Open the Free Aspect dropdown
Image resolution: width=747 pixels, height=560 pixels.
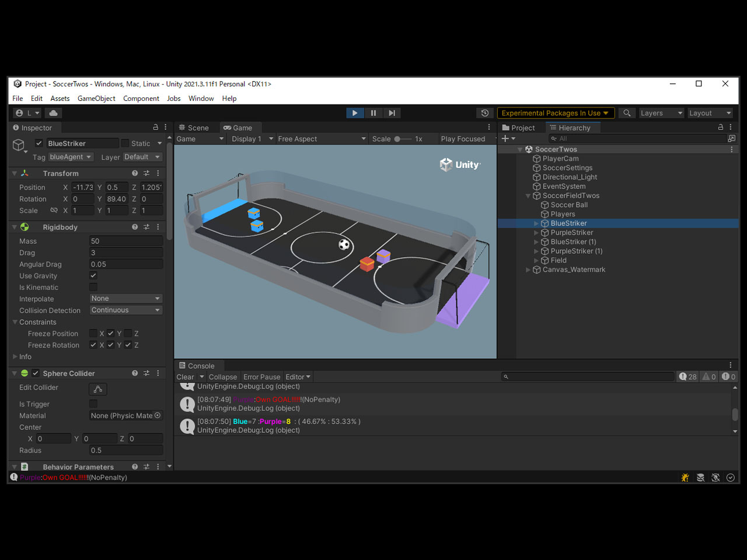(322, 139)
